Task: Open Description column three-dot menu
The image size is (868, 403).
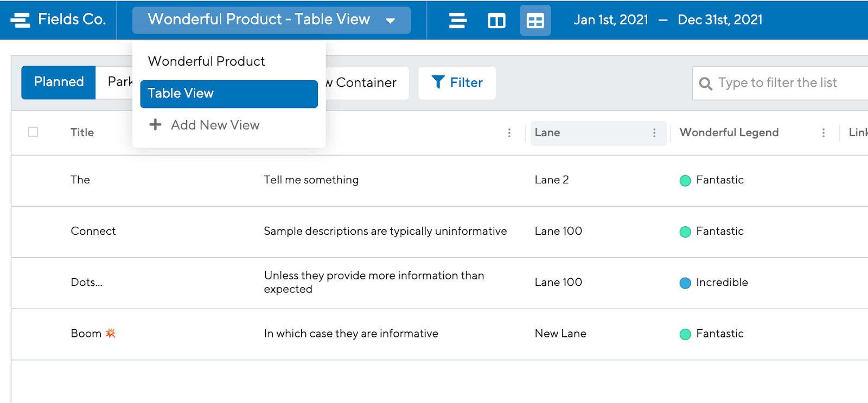Action: (x=509, y=133)
